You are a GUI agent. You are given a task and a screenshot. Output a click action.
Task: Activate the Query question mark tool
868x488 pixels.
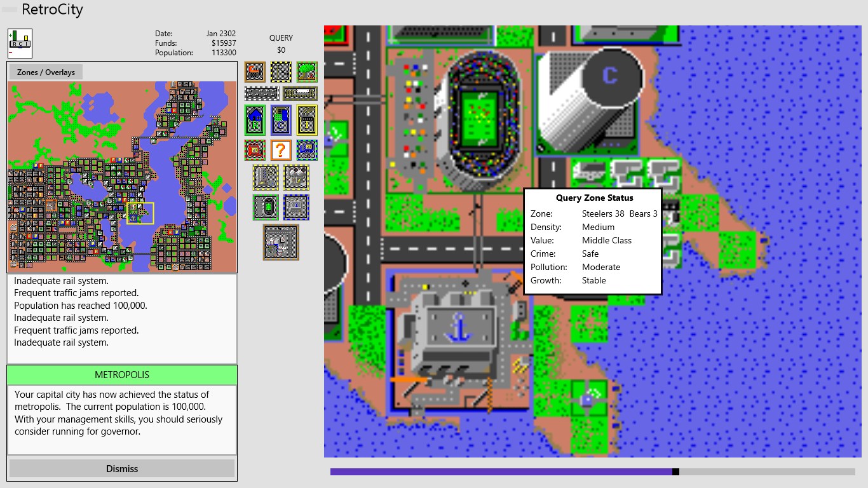(x=281, y=150)
